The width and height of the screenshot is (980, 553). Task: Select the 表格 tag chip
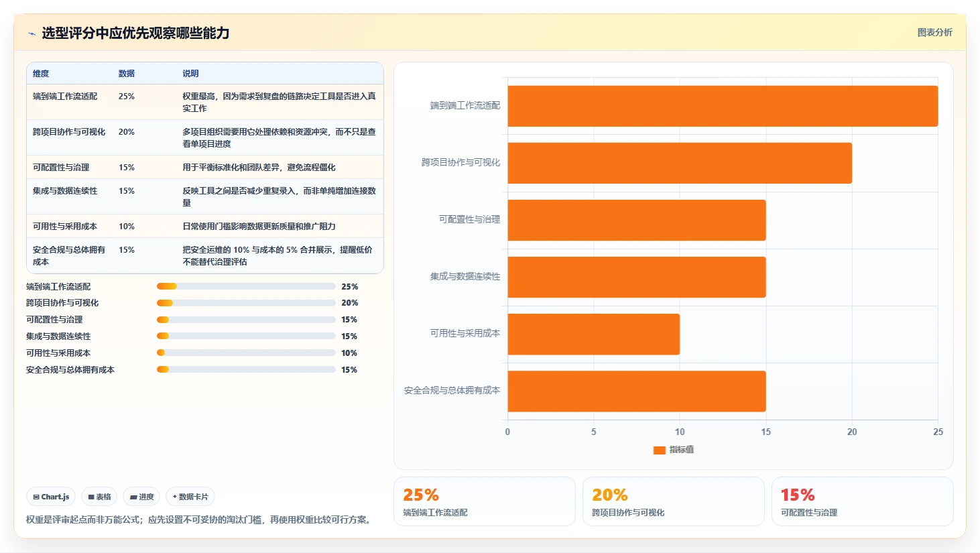click(99, 497)
